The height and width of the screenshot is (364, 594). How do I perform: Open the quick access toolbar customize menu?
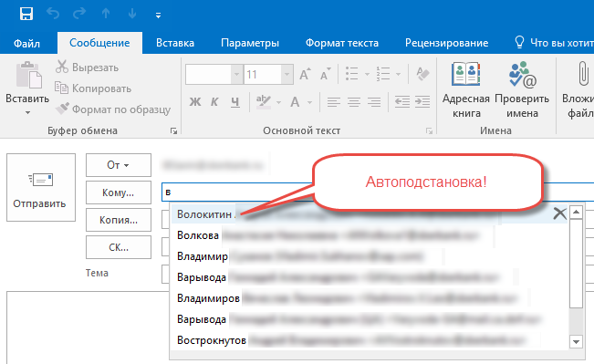(159, 16)
